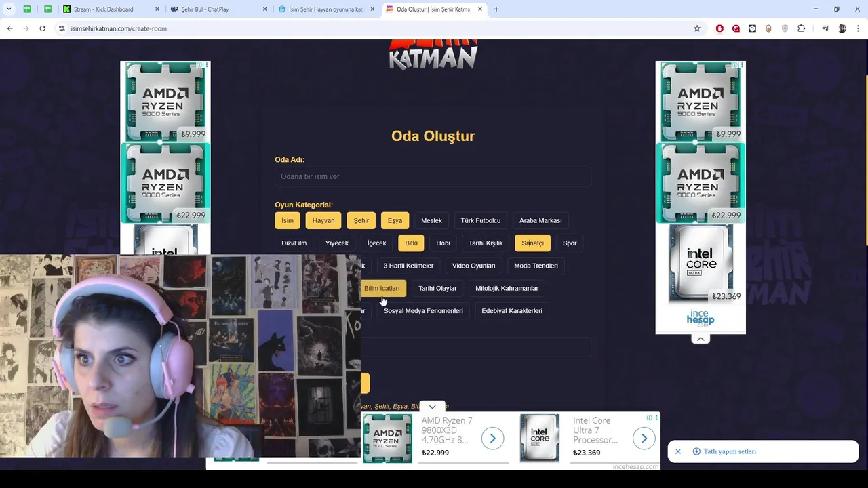Click the İsim Şehir Katman site logo
The height and width of the screenshot is (488, 868).
pos(433,55)
